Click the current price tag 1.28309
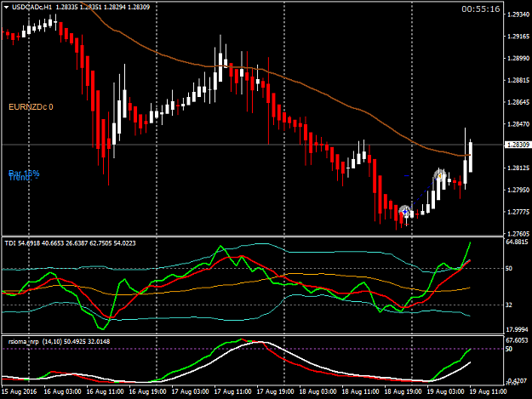 [518, 145]
